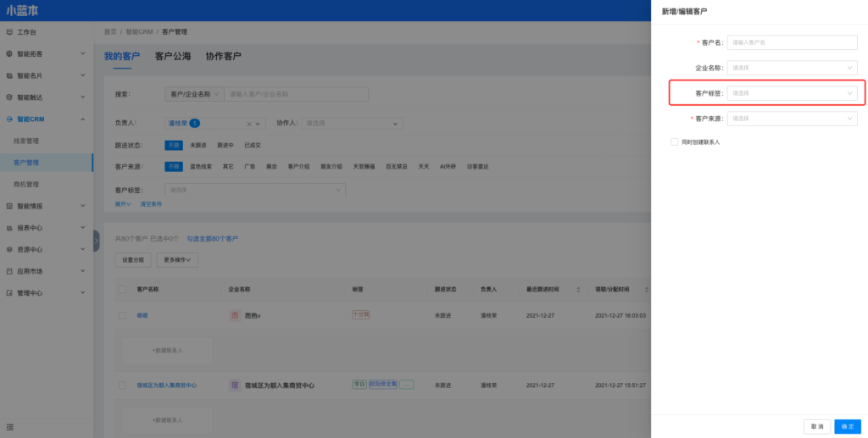Sort by the 最近跟进时间 column arrows

[579, 290]
